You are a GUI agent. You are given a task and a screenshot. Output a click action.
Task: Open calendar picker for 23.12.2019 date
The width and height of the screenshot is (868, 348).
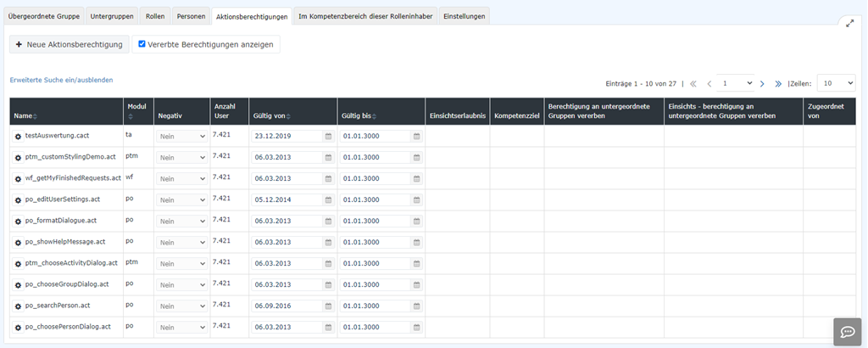pyautogui.click(x=328, y=136)
